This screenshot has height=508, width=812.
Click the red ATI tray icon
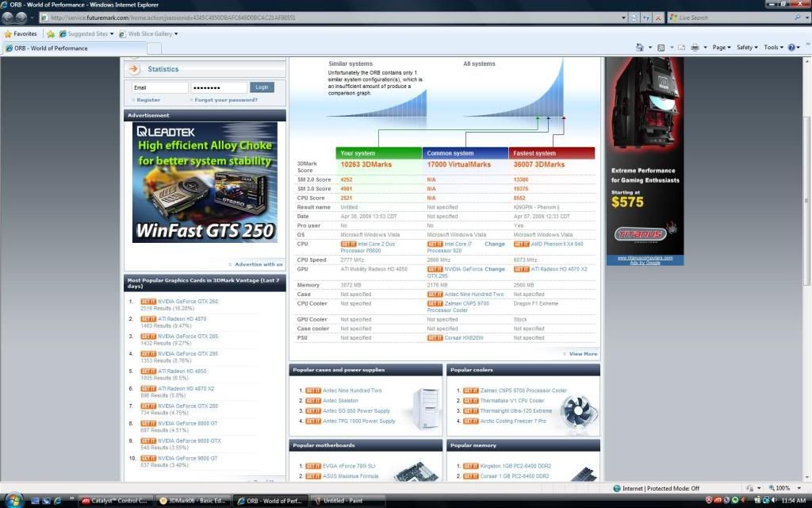(718, 500)
